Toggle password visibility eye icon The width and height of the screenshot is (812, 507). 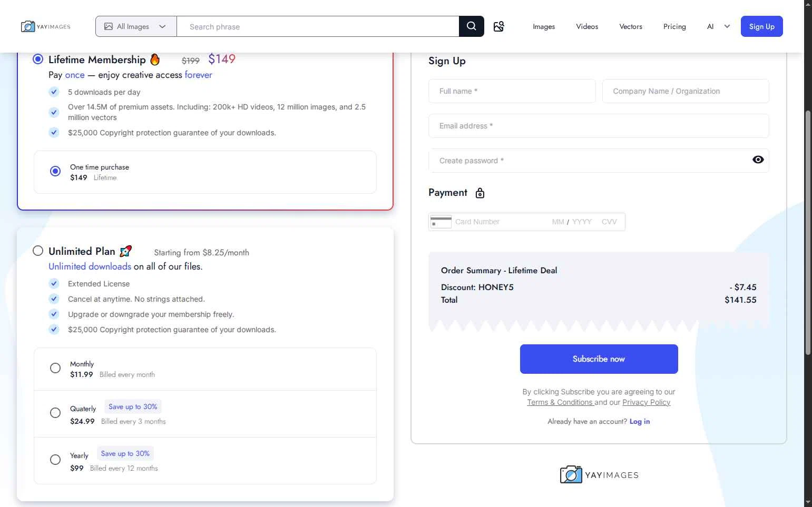point(758,160)
